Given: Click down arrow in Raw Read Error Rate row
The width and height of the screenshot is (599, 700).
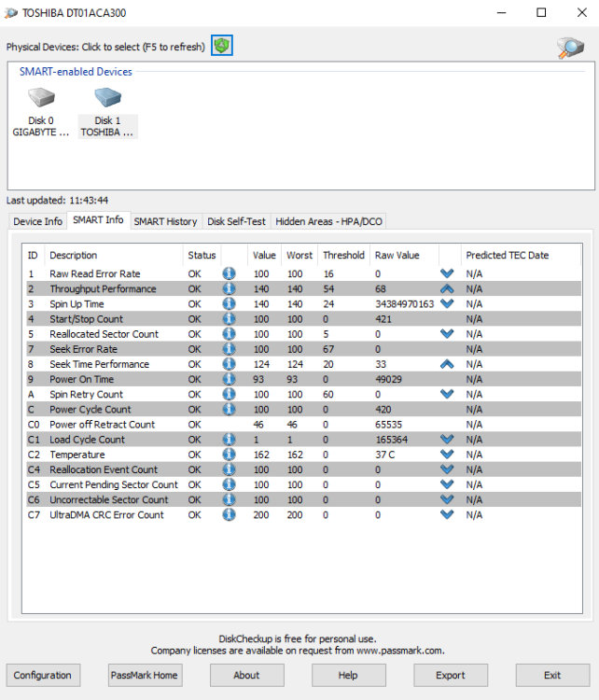Looking at the screenshot, I should (447, 273).
